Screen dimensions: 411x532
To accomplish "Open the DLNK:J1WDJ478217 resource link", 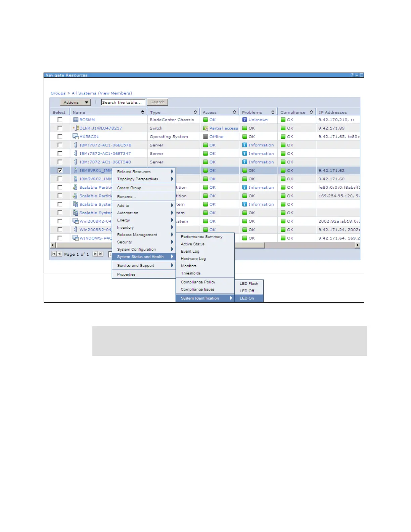I will click(x=101, y=128).
